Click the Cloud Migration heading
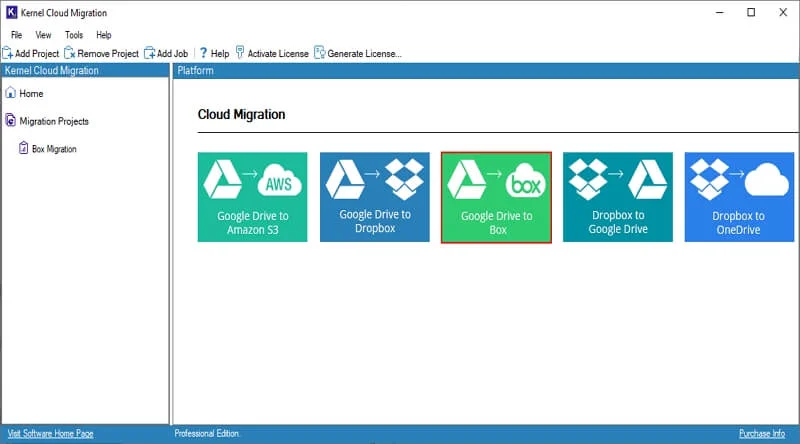The width and height of the screenshot is (800, 444). pyautogui.click(x=241, y=114)
